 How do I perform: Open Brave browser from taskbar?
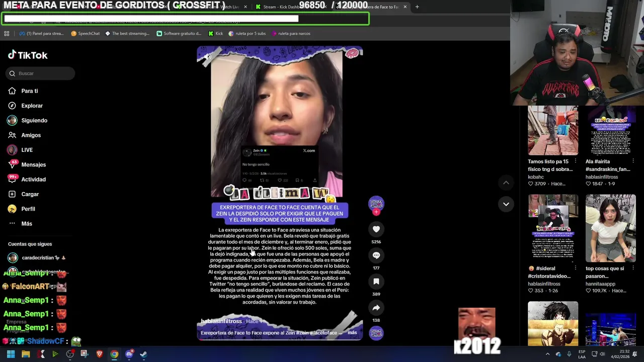pyautogui.click(x=99, y=354)
